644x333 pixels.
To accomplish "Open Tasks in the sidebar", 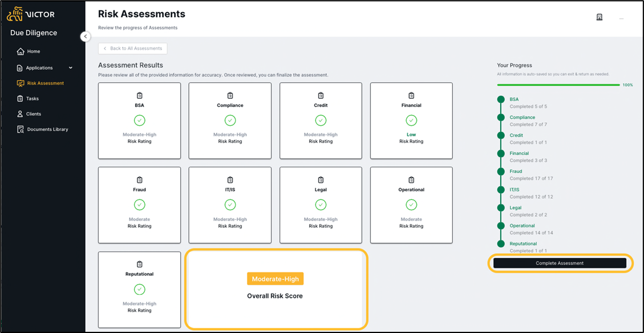I will 33,99.
